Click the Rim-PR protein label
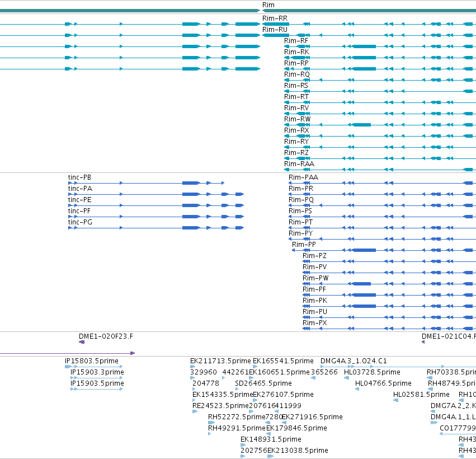The height and width of the screenshot is (459, 476). [x=301, y=189]
